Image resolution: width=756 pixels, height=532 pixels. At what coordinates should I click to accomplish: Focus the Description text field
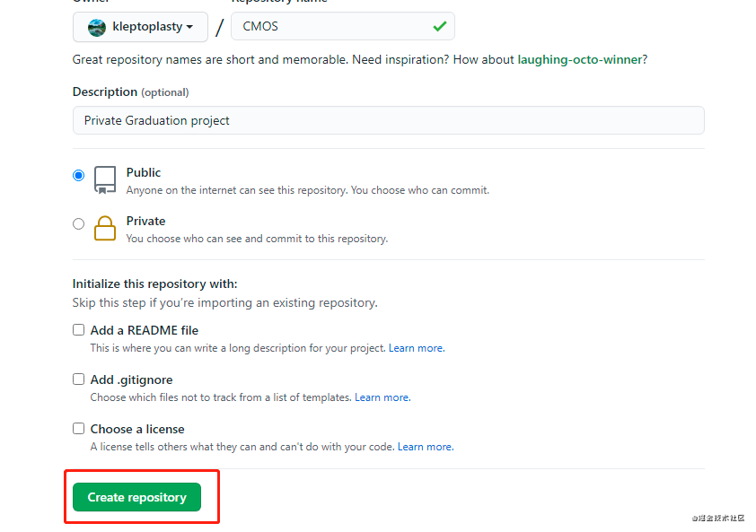click(x=388, y=120)
